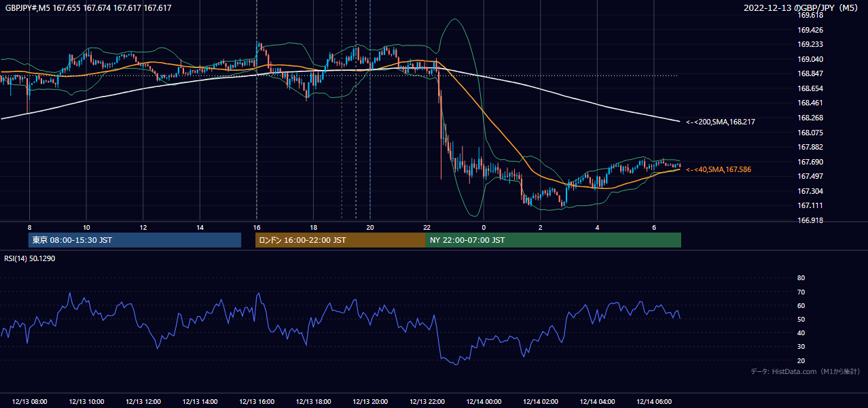Click RSI scale level 50
The image size is (868, 408).
point(801,319)
